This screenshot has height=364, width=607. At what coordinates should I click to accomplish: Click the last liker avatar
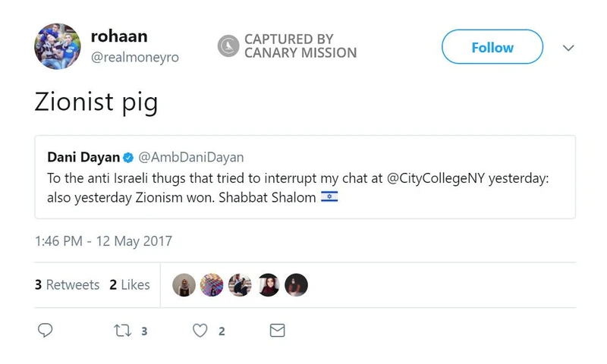pos(296,285)
